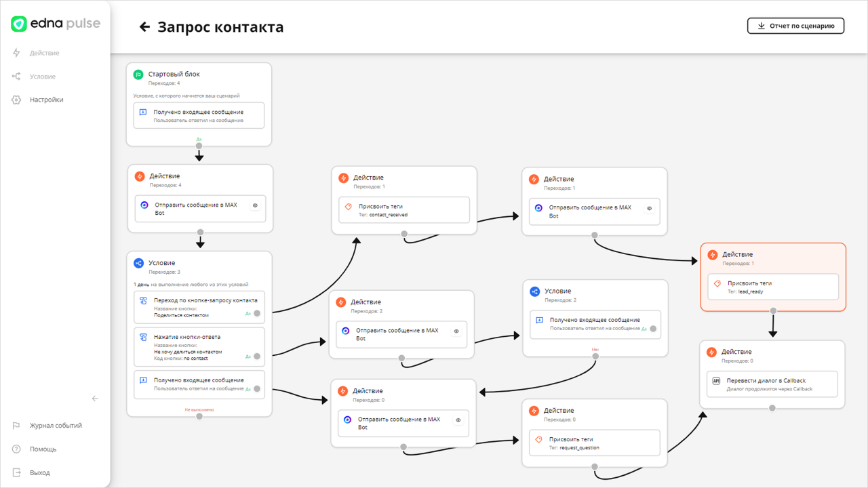Screen dimensions: 868x488
Task: Toggle the eye icon in top-right Отправить сообщение block
Action: [650, 208]
